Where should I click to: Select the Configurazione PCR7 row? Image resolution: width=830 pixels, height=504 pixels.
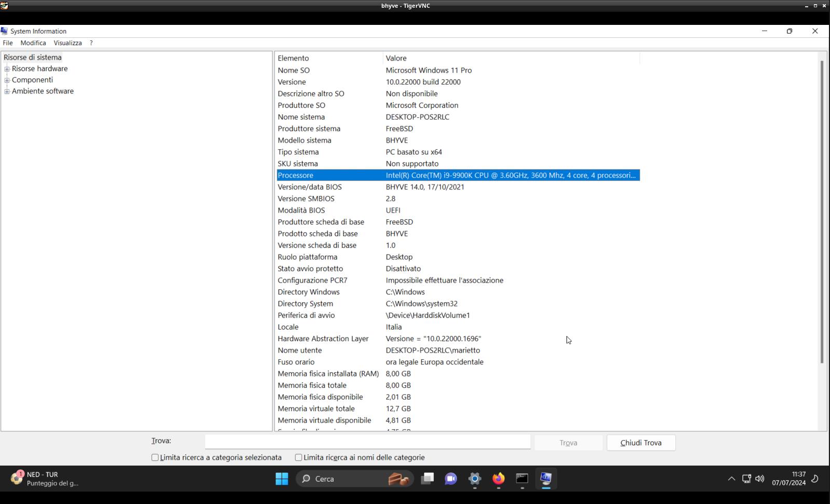458,281
